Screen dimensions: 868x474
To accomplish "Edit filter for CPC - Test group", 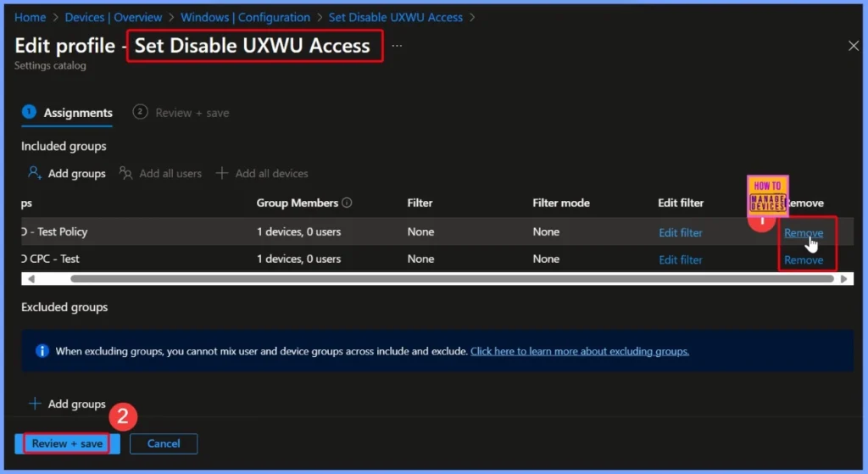I will tap(681, 259).
